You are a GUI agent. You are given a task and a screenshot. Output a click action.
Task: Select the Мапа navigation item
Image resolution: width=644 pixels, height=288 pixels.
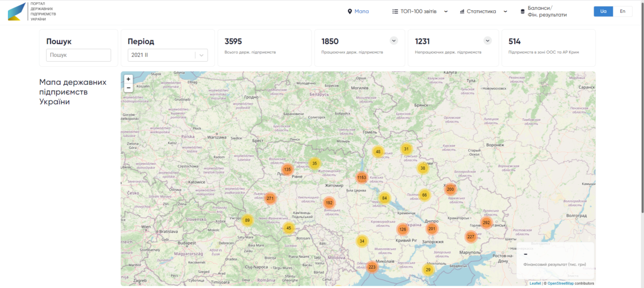pos(358,11)
